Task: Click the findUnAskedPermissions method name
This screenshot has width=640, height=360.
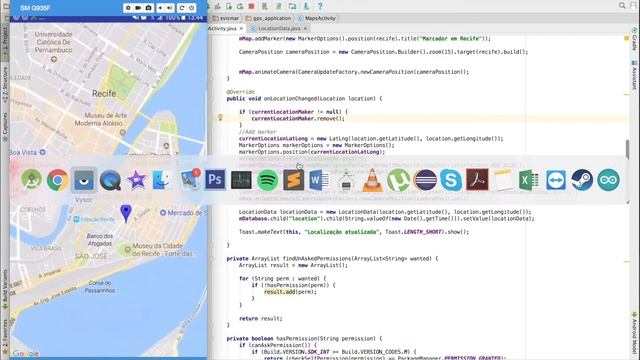Action: tap(317, 258)
